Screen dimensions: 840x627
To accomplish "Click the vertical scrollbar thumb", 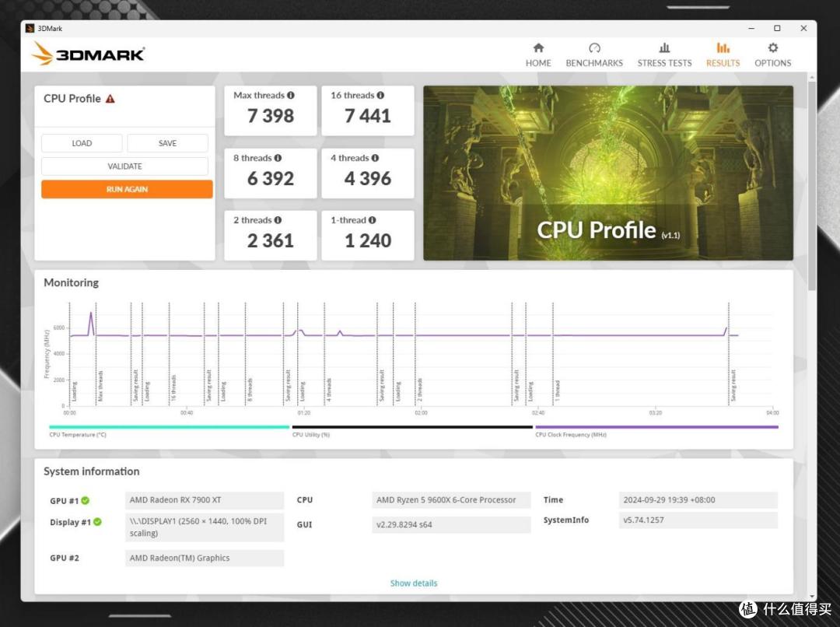I will point(812,186).
